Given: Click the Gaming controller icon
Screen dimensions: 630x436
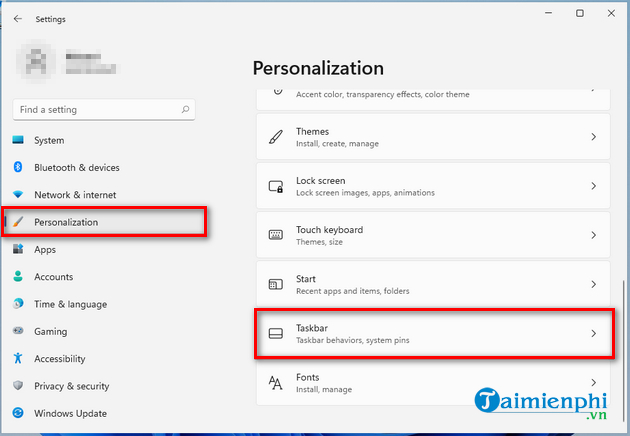Looking at the screenshot, I should [x=18, y=331].
